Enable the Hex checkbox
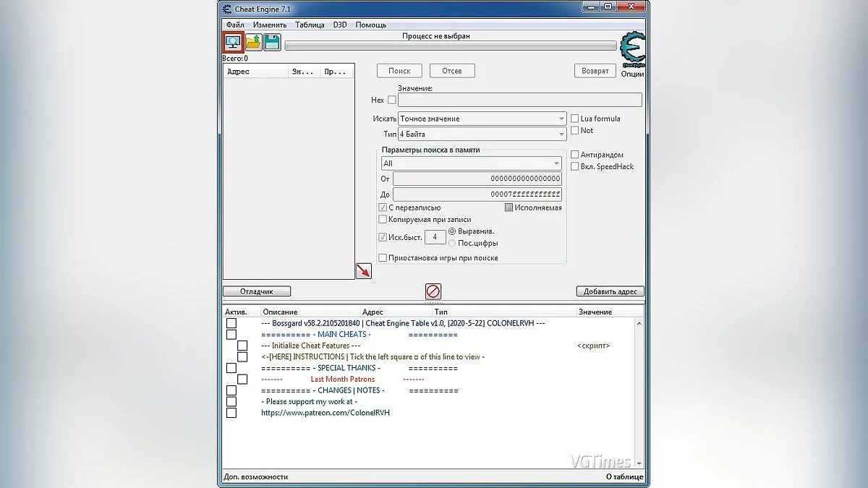This screenshot has width=868, height=488. [391, 100]
